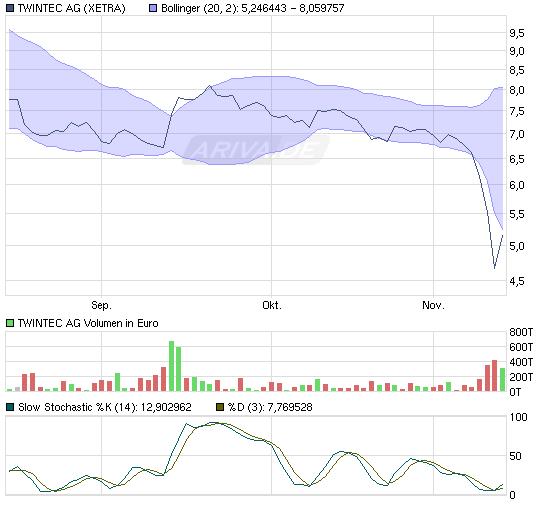
Task: Click the tallest red volume bar in November
Action: pos(495,376)
